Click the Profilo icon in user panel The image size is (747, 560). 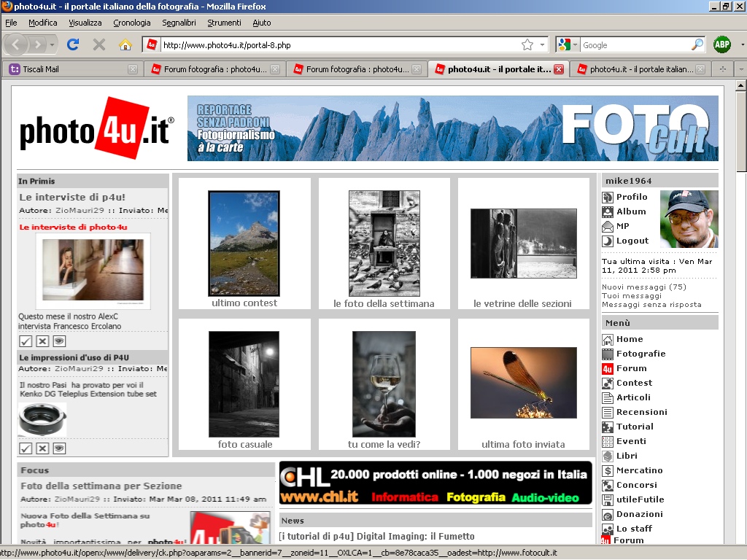click(608, 197)
